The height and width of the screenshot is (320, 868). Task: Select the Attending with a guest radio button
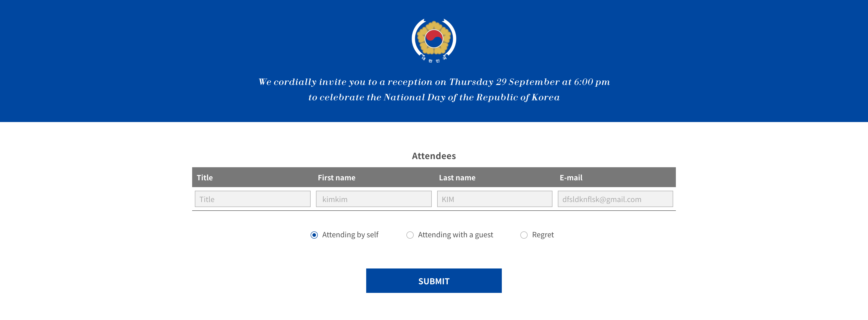[410, 235]
